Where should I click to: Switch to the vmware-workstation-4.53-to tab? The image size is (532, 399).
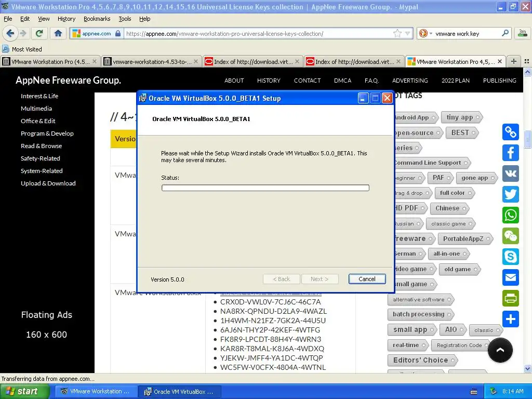[x=151, y=61]
